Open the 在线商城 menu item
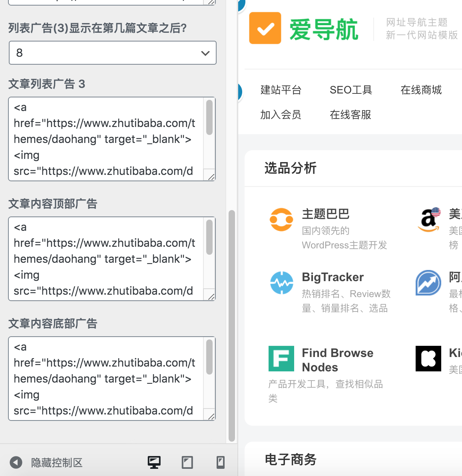Viewport: 462px width, 476px height. pyautogui.click(x=421, y=90)
